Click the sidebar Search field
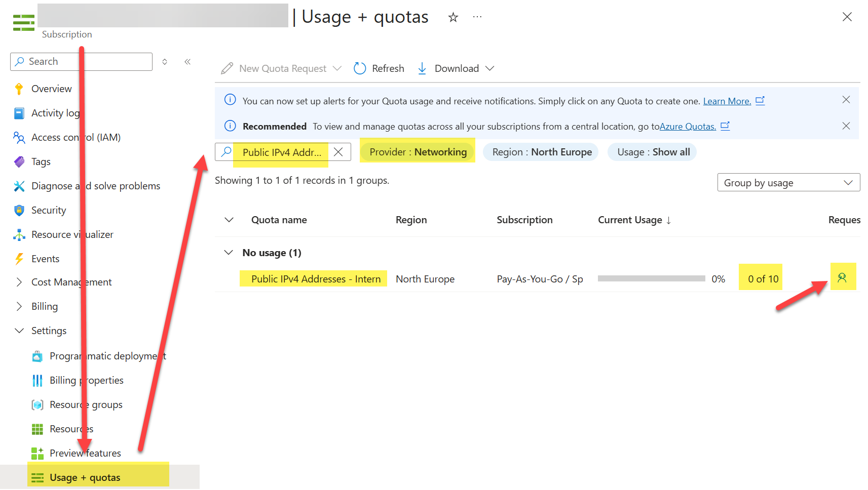 [81, 62]
